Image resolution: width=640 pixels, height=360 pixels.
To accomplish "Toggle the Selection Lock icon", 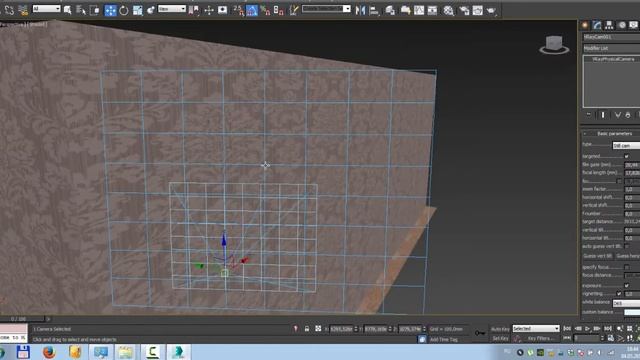I will tap(307, 329).
